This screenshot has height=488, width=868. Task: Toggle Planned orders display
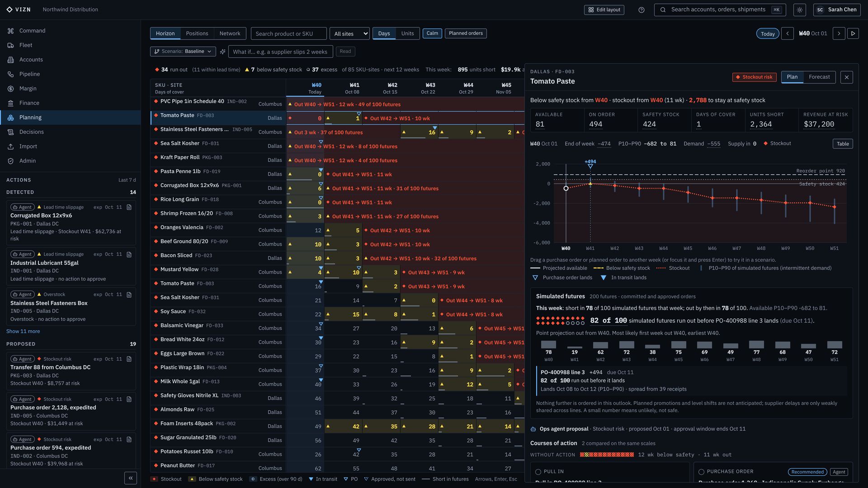pyautogui.click(x=466, y=33)
